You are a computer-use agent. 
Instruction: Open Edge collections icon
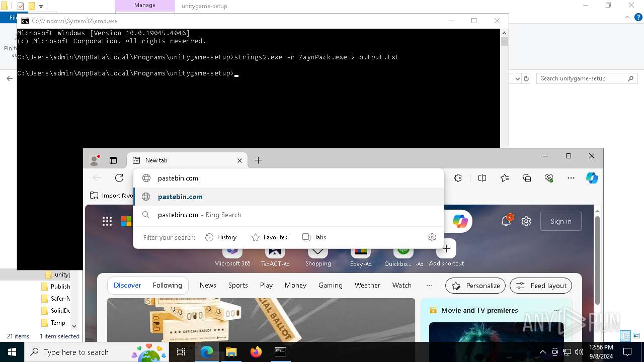[527, 178]
